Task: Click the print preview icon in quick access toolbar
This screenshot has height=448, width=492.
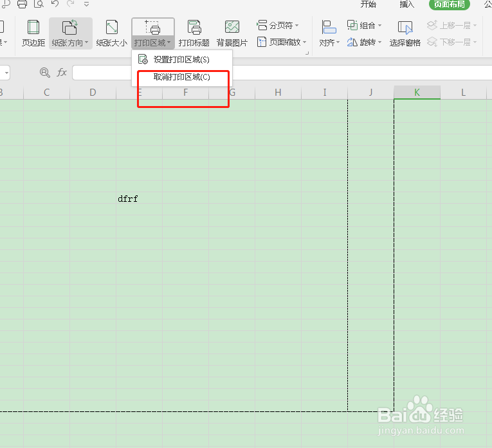Action: click(x=39, y=4)
